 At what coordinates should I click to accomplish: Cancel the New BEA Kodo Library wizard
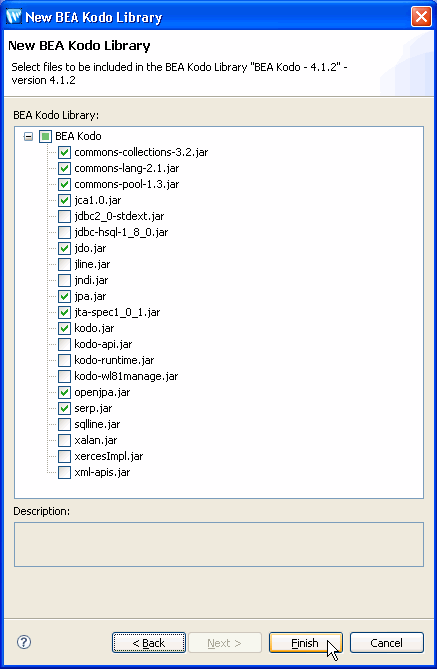(x=387, y=643)
